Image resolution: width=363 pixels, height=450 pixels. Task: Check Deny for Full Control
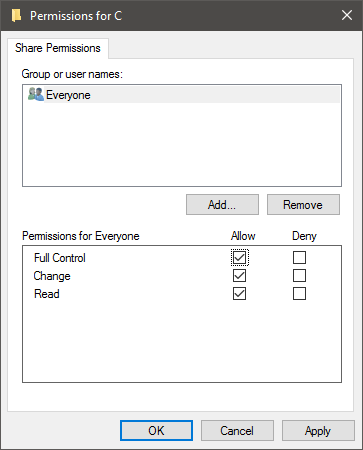299,258
